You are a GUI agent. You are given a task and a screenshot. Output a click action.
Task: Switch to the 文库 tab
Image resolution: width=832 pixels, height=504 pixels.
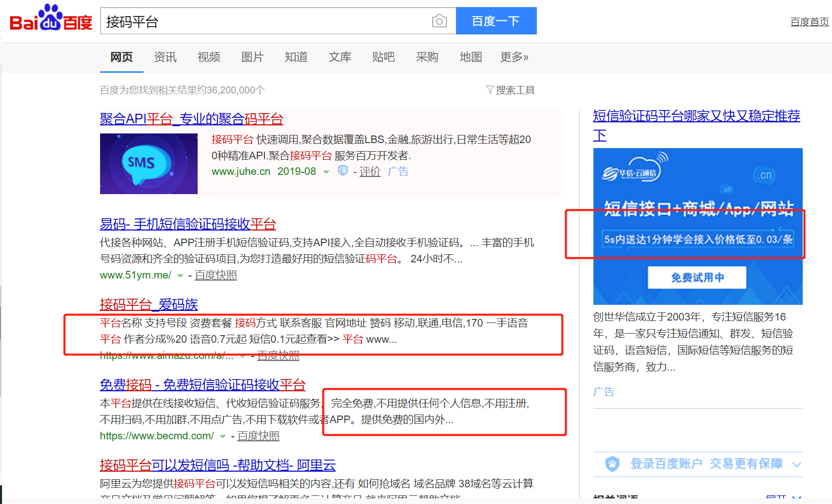click(x=340, y=57)
